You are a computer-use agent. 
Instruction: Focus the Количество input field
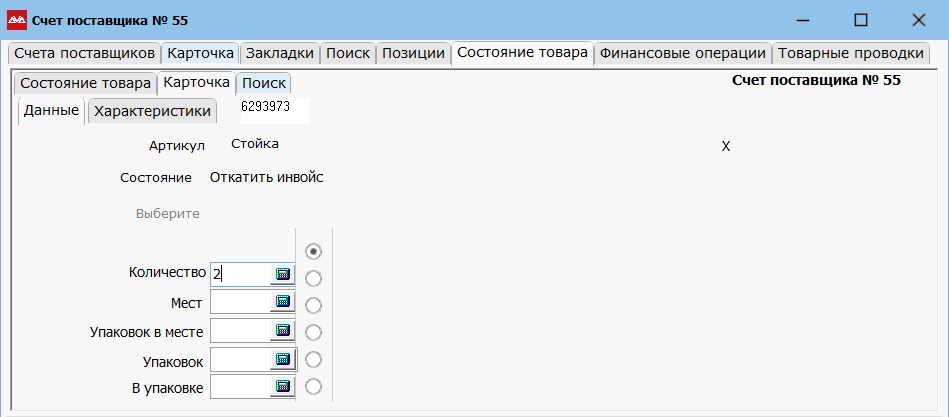(x=240, y=274)
